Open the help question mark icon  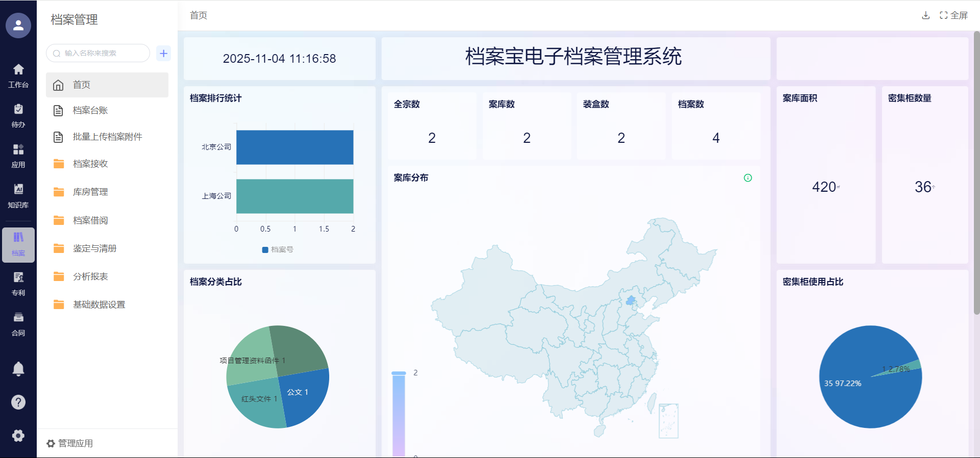tap(18, 402)
